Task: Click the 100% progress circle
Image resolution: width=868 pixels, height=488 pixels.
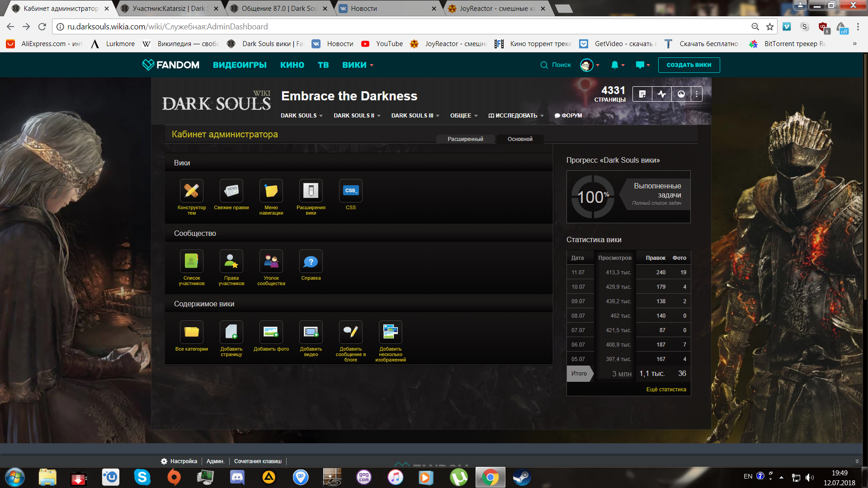Action: [593, 197]
